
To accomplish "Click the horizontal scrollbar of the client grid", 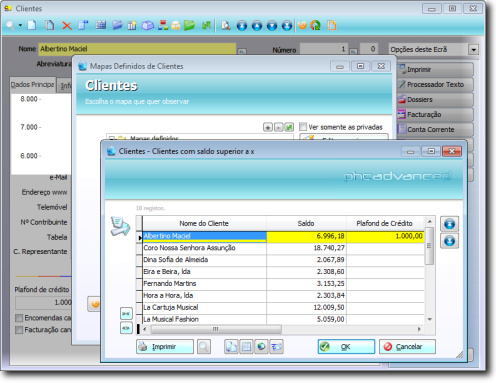I will pos(282,329).
